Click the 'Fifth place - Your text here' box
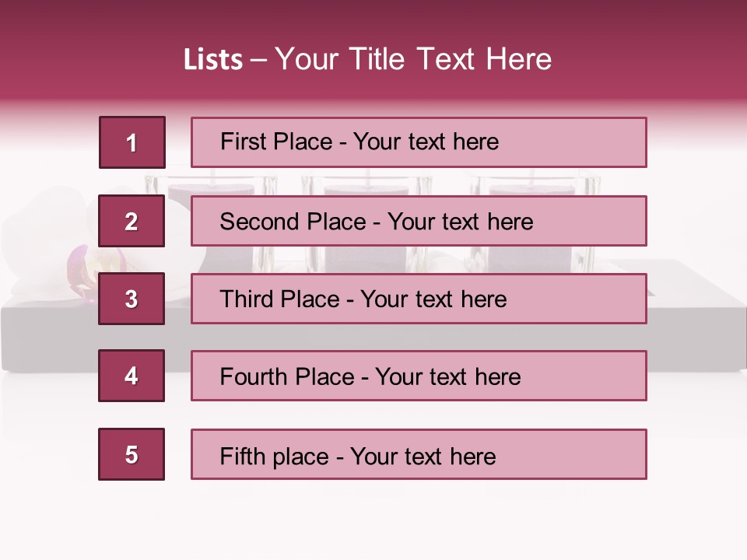This screenshot has height=560, width=747. tap(419, 454)
